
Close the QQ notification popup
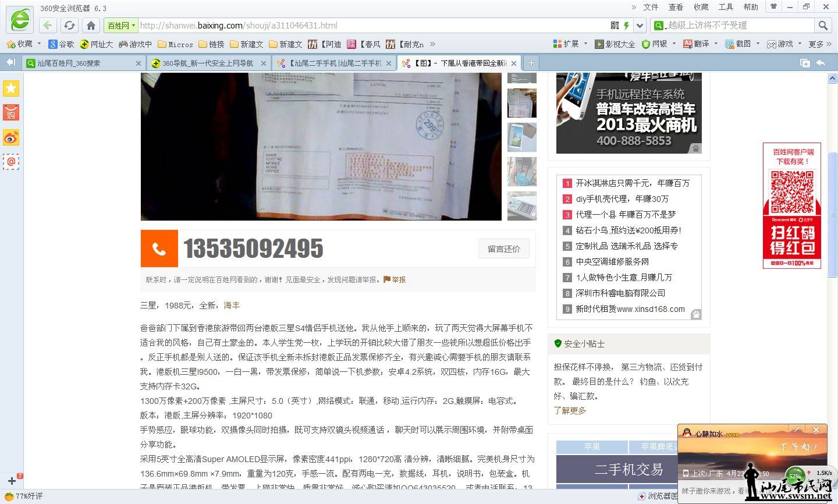coord(816,430)
